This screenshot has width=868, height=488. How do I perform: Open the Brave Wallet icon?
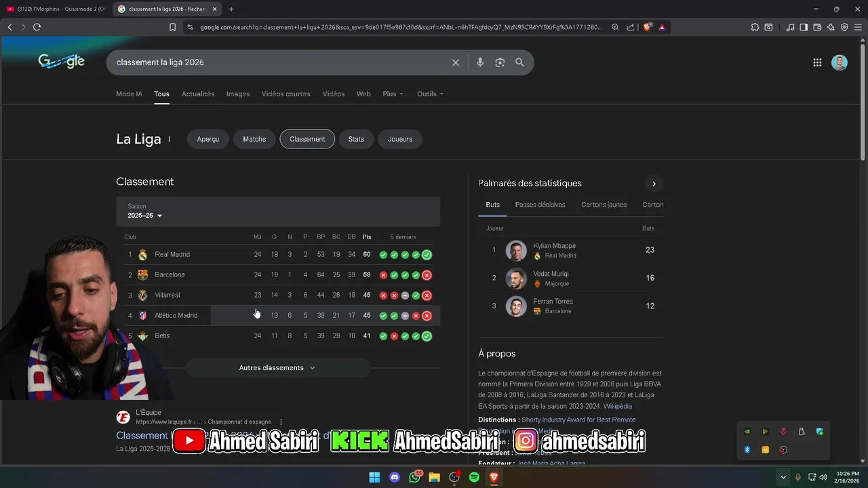coord(817,27)
